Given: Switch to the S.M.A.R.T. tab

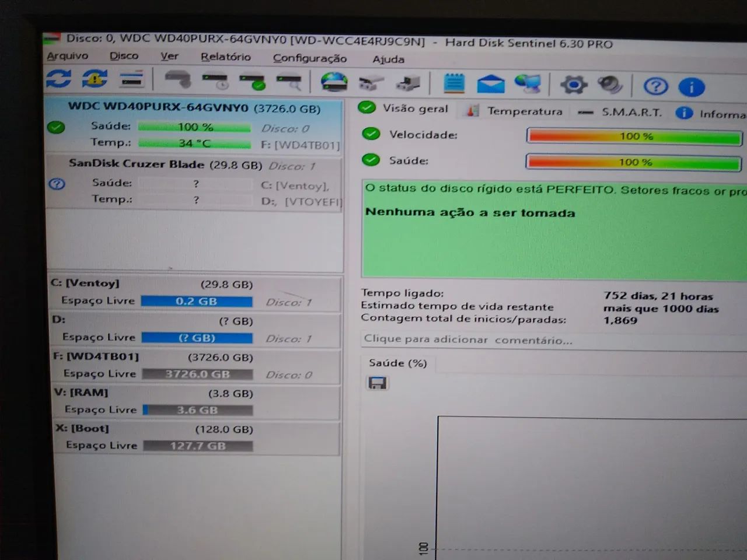Looking at the screenshot, I should [x=621, y=112].
